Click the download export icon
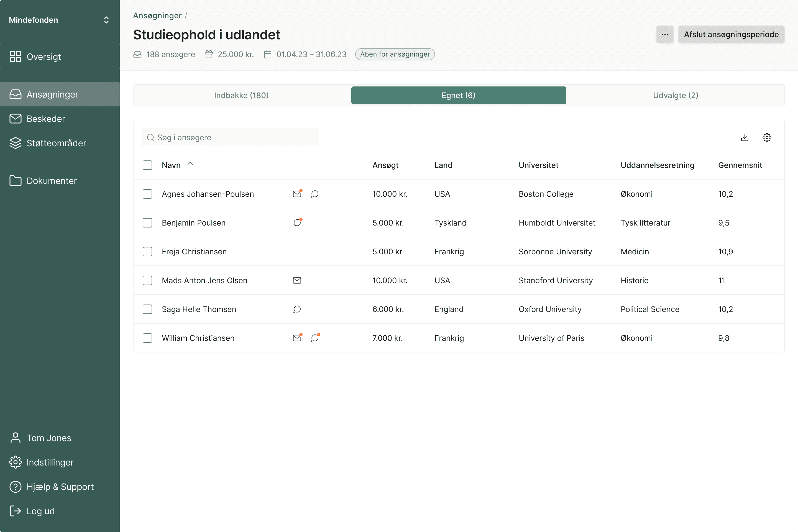Image resolution: width=798 pixels, height=532 pixels. pos(745,137)
